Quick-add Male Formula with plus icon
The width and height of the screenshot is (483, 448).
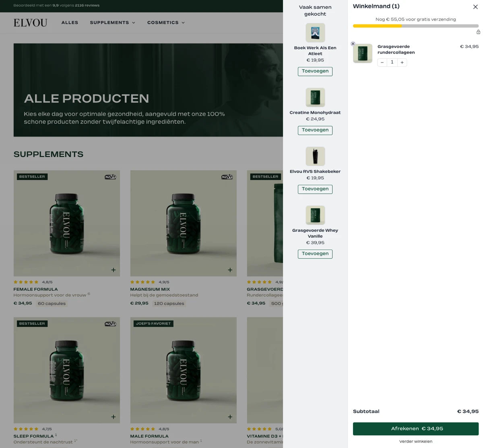click(230, 417)
